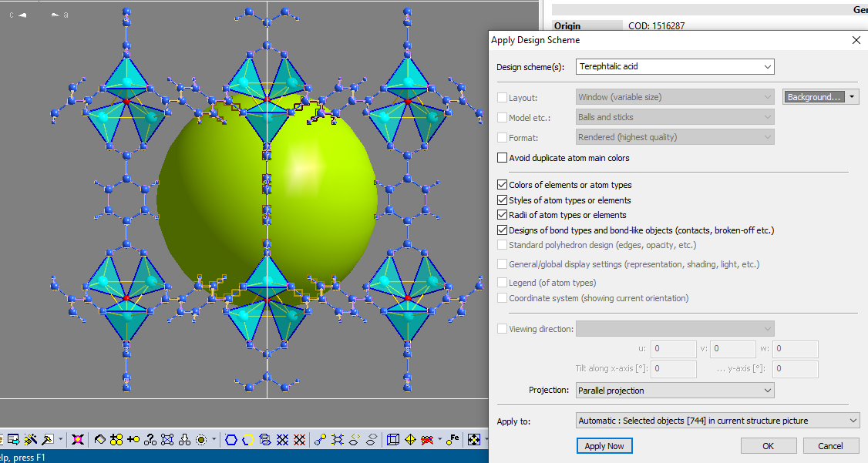Disable Designs of bond types option
The image size is (868, 463).
click(502, 230)
